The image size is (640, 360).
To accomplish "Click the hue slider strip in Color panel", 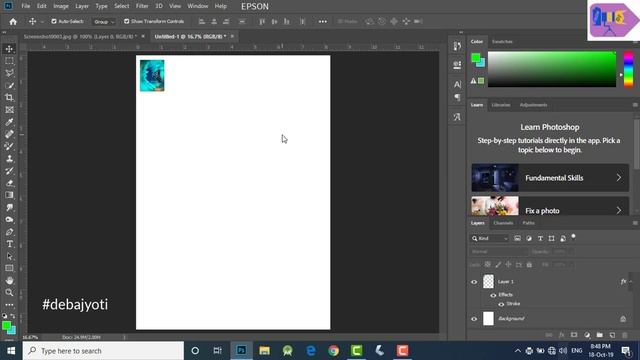I will 629,69.
